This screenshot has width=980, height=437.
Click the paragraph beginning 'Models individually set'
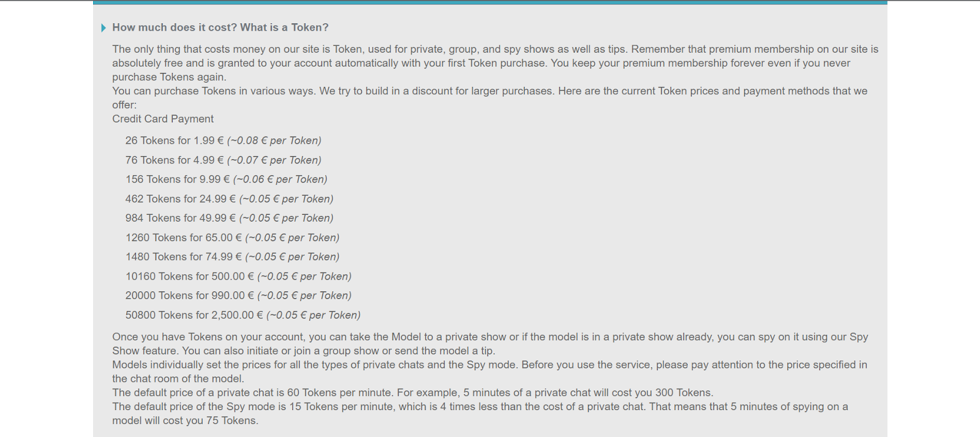point(489,372)
